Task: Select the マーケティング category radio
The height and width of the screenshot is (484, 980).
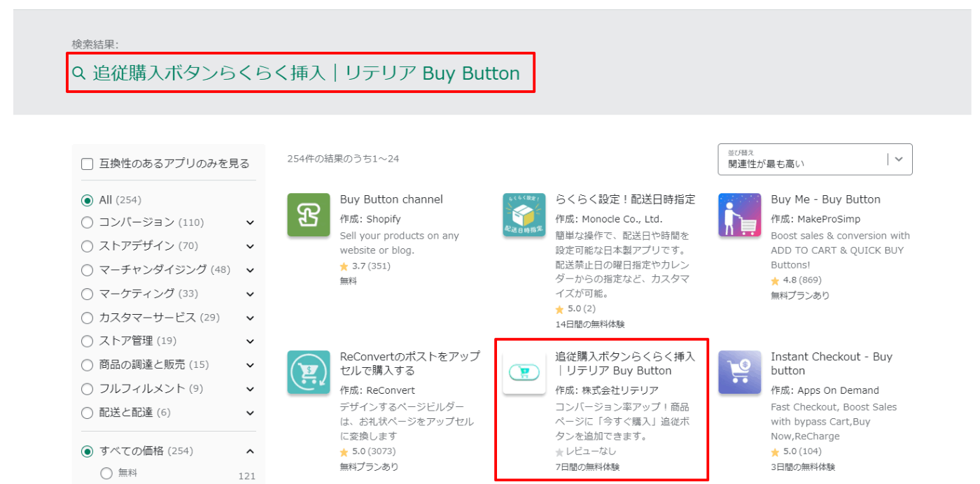Action: tap(87, 294)
